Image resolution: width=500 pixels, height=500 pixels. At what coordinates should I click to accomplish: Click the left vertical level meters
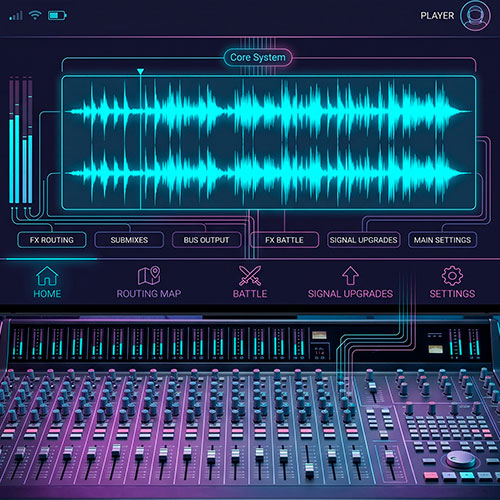tap(21, 140)
